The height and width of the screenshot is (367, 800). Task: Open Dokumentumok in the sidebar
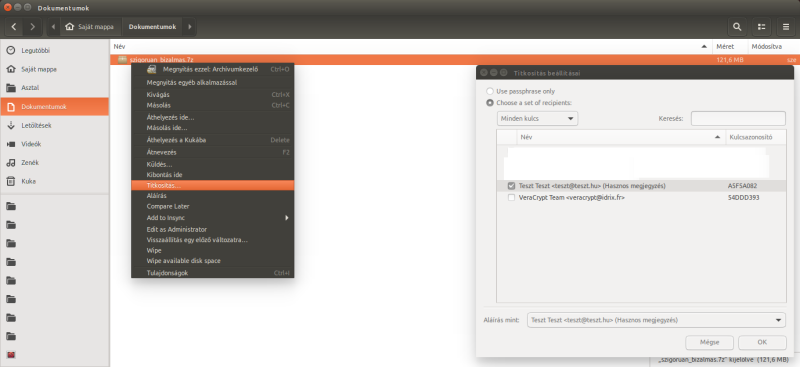coord(55,107)
